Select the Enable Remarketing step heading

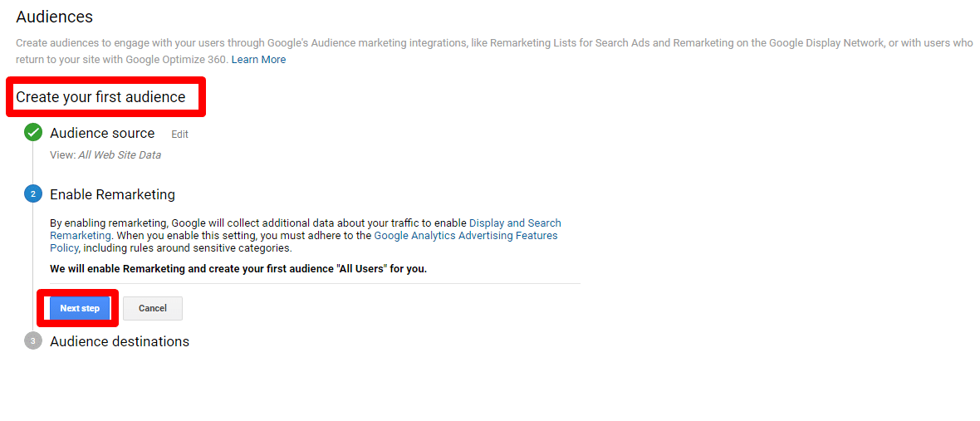click(x=112, y=194)
